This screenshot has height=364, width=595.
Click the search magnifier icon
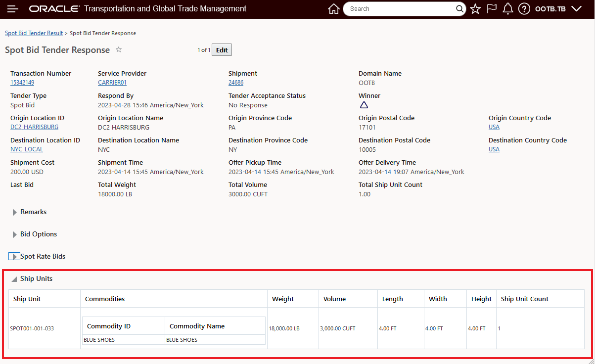(x=459, y=9)
